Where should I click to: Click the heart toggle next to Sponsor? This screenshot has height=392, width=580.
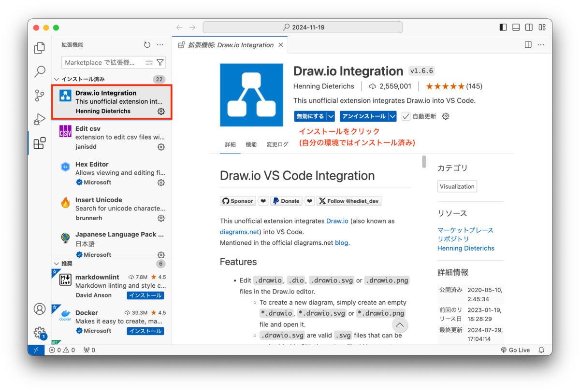(263, 201)
